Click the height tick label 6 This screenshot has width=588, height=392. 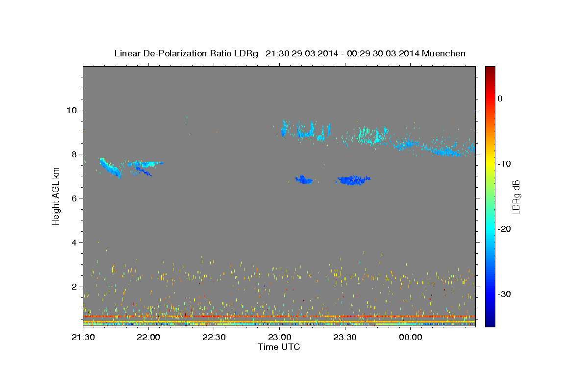click(74, 198)
